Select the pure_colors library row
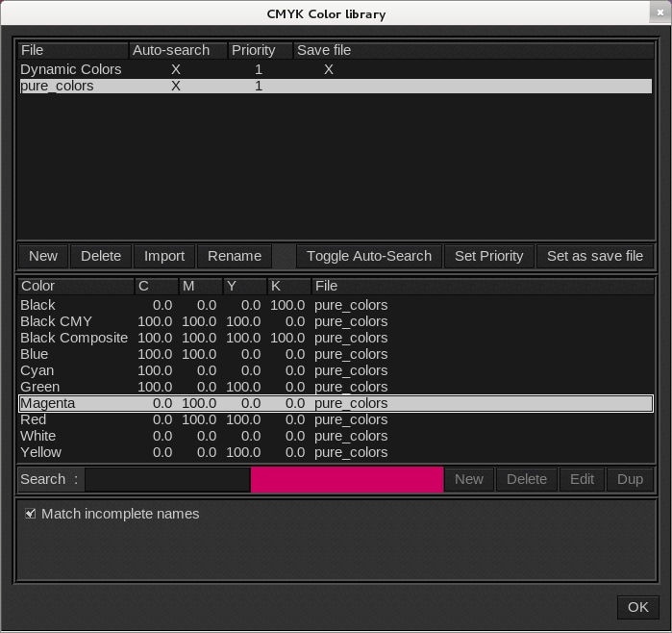The image size is (672, 633). click(x=56, y=86)
